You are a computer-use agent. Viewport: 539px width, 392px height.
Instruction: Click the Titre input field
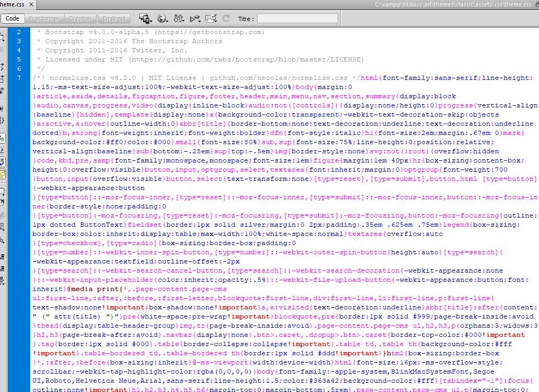[x=298, y=18]
